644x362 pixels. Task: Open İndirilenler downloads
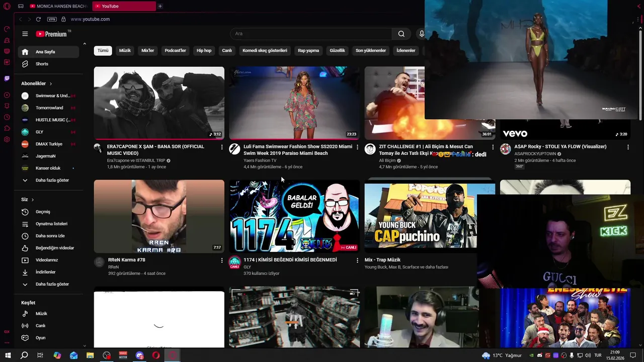click(x=48, y=272)
